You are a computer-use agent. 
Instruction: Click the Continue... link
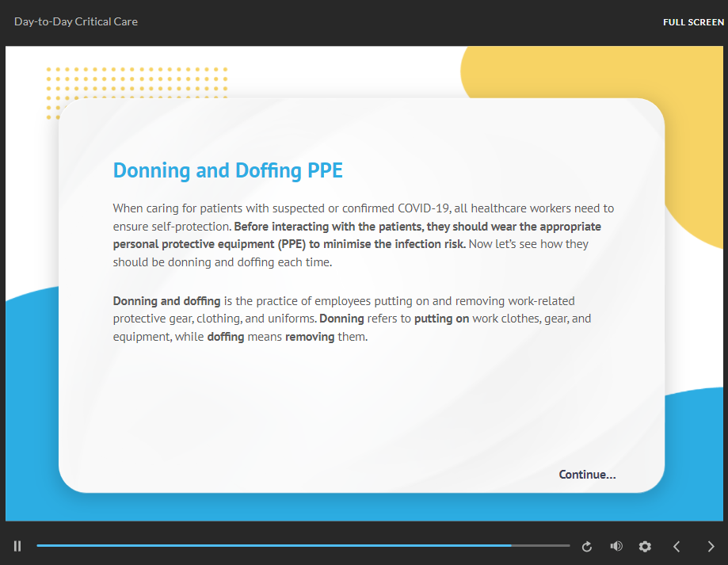[587, 475]
